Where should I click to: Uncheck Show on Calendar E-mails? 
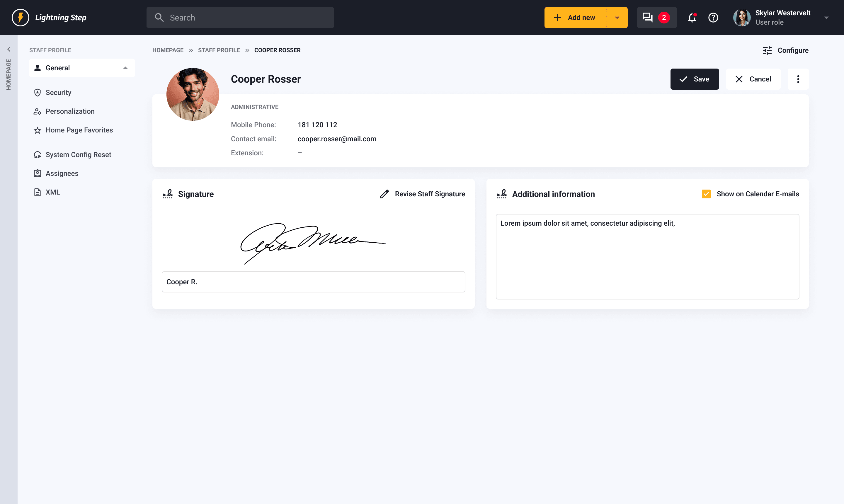[706, 194]
